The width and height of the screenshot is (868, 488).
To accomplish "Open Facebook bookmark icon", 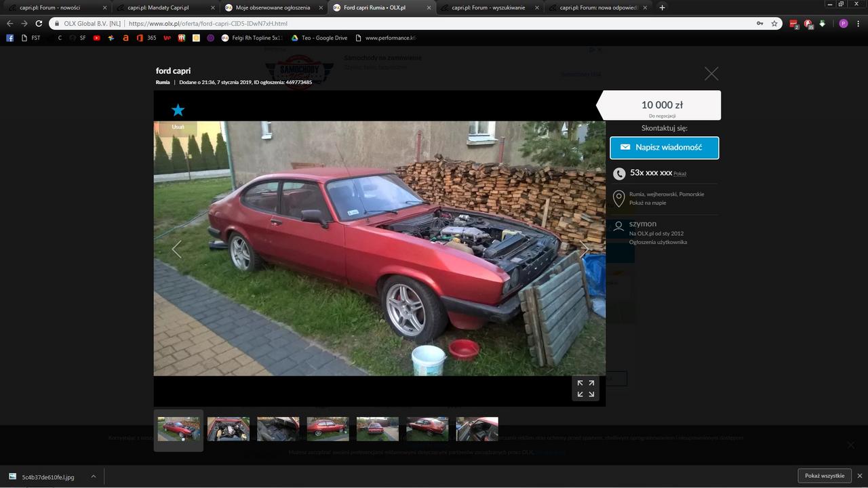I will (9, 38).
